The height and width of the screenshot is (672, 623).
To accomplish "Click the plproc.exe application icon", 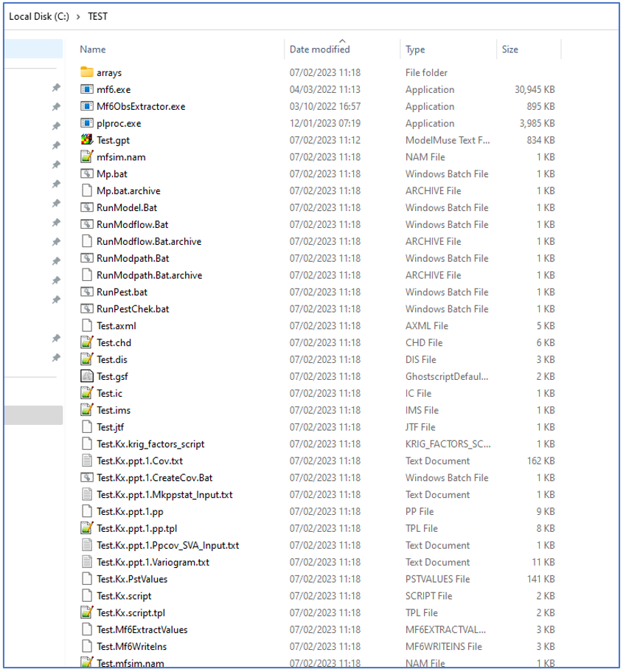I will pos(86,123).
